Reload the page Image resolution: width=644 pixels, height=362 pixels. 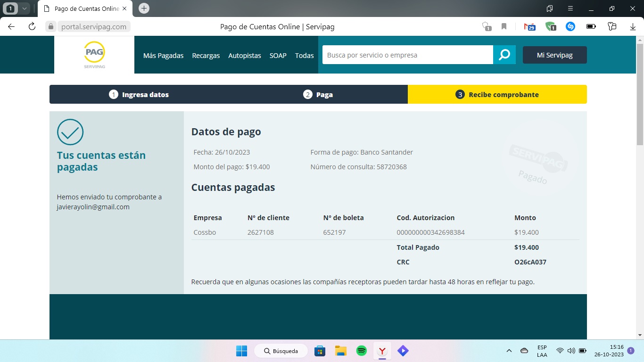[x=31, y=26]
